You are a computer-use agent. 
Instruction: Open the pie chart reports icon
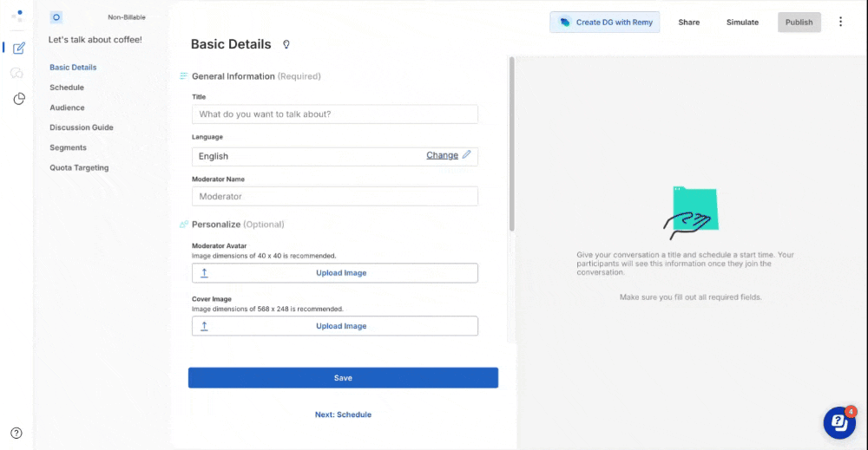[19, 99]
